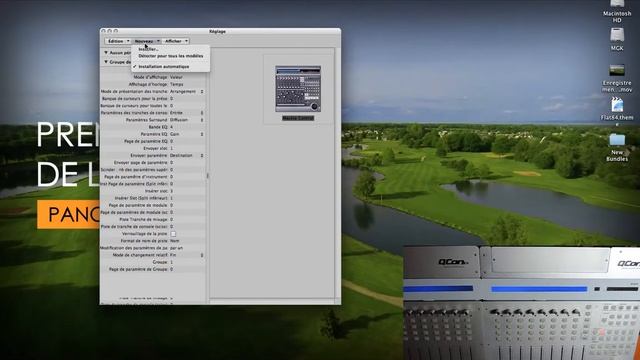This screenshot has height=360, width=640.
Task: Enable the Verrouillage de la piste checkbox
Action: click(173, 234)
